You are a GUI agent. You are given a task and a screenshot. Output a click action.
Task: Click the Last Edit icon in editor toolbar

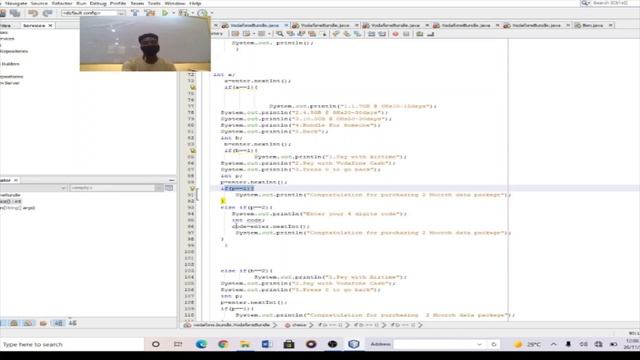[x=236, y=34]
